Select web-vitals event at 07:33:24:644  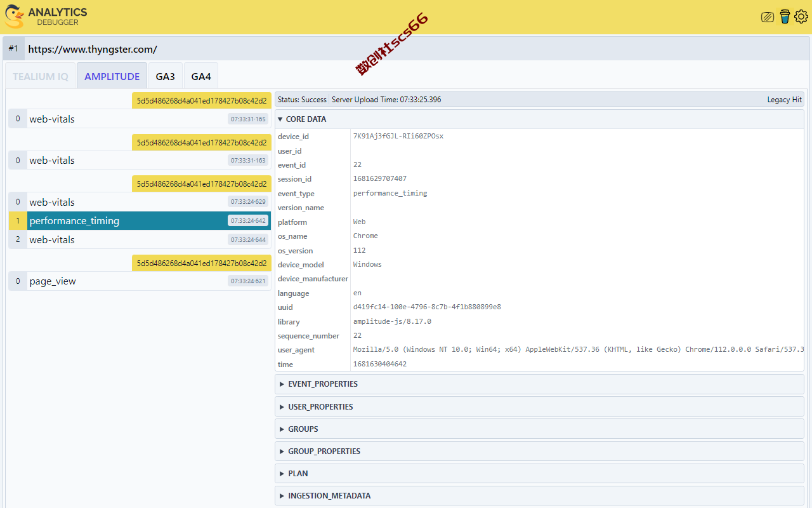pos(140,239)
